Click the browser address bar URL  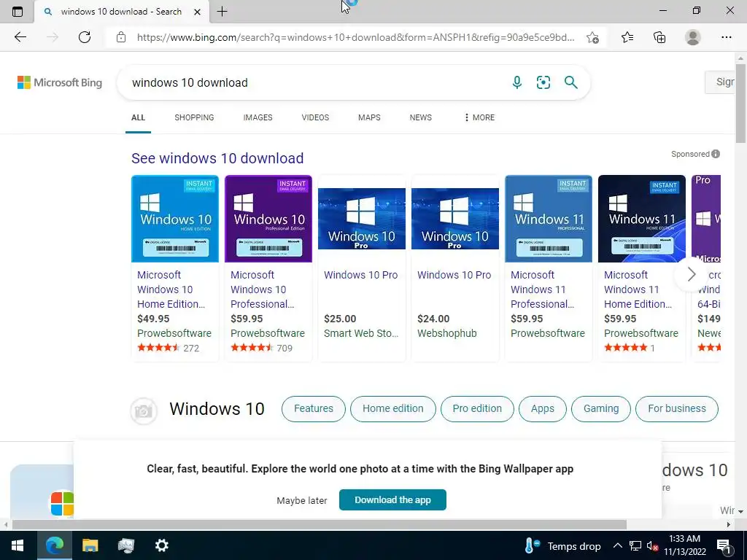355,37
